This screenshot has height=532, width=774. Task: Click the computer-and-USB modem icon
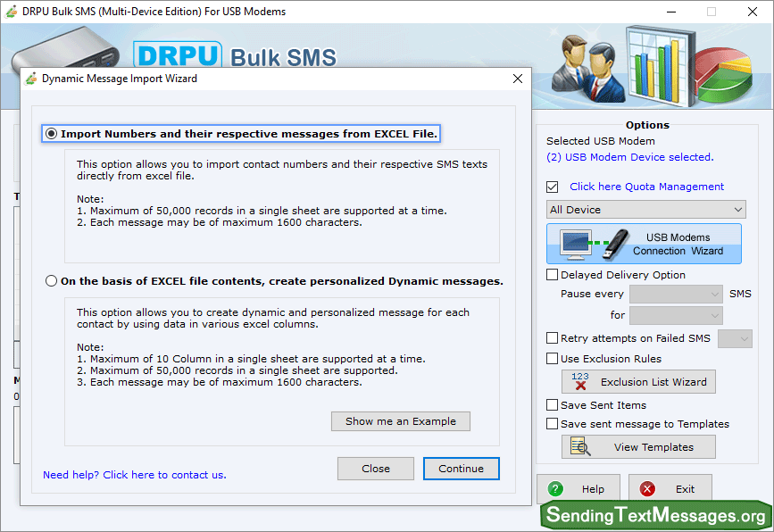click(595, 245)
